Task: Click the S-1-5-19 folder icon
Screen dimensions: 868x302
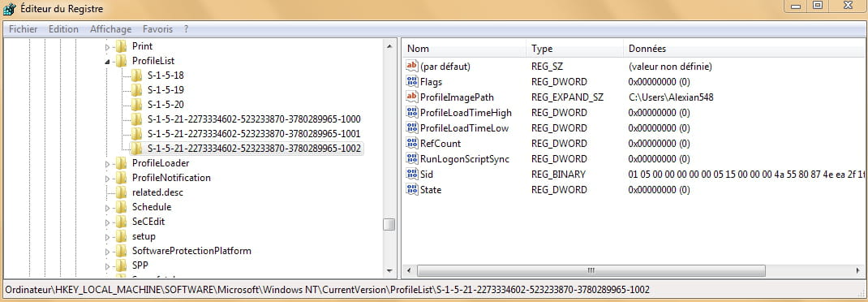Action: [137, 90]
